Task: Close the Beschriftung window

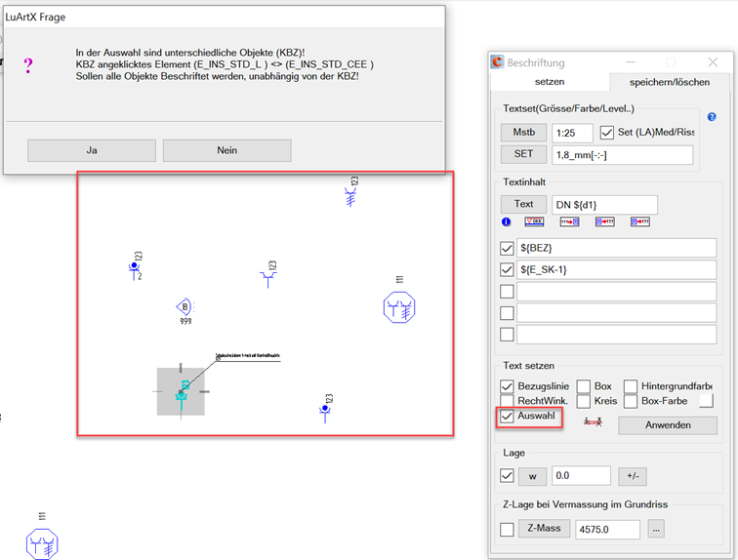Action: point(713,62)
